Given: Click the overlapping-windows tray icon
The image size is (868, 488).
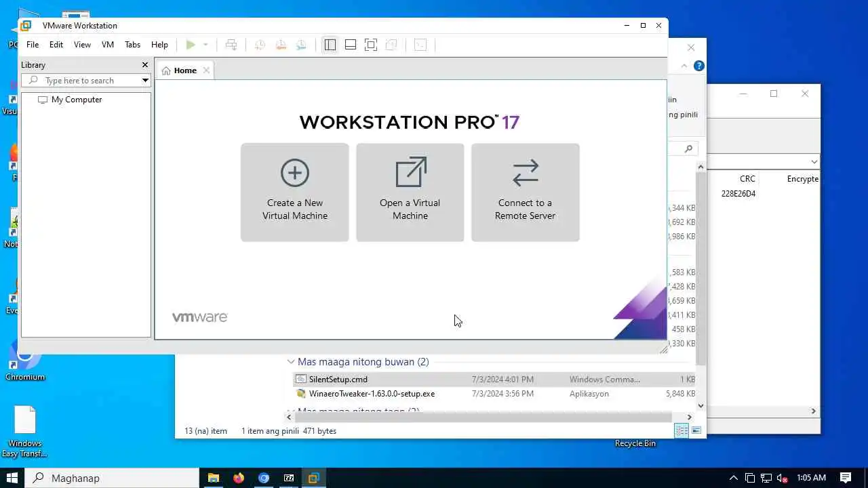Looking at the screenshot, I should [x=750, y=478].
